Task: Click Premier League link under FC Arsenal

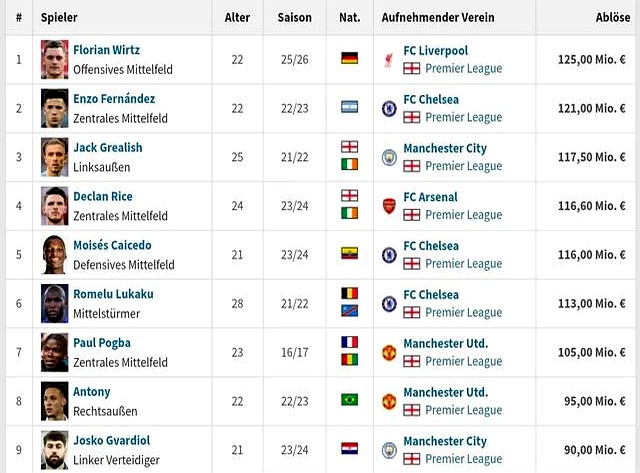Action: (x=464, y=215)
